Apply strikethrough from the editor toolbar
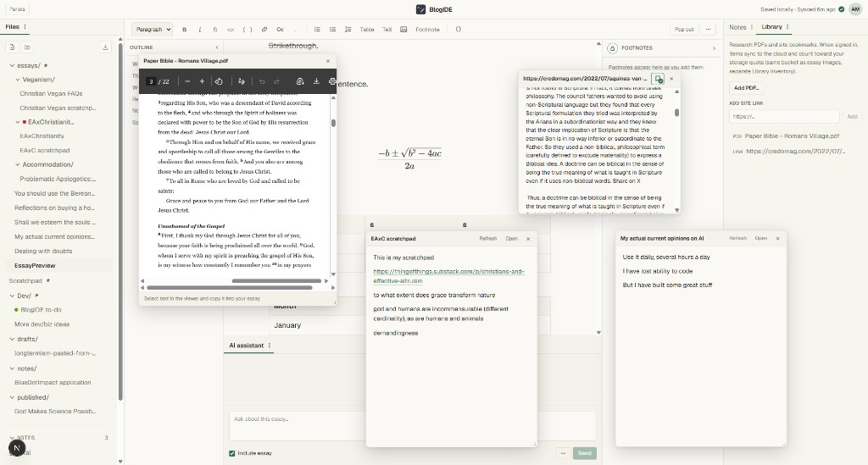This screenshot has height=465, width=868. point(215,30)
